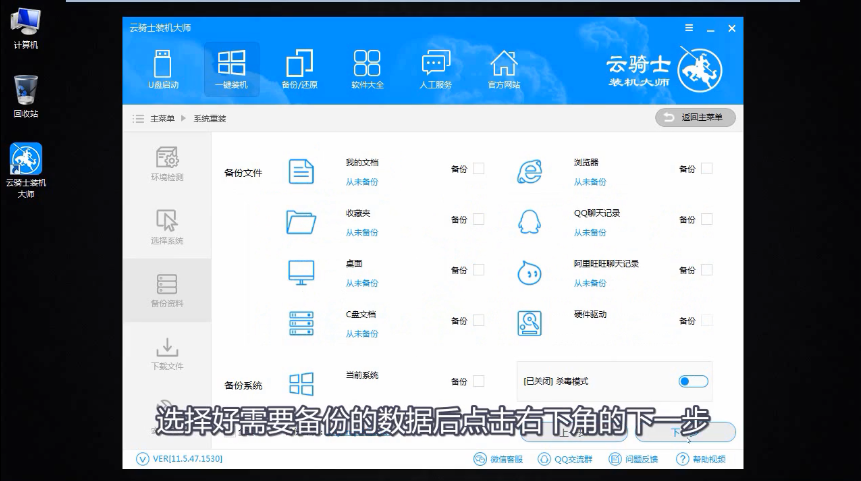Check backup box for 我的文档
The width and height of the screenshot is (861, 481).
[479, 169]
